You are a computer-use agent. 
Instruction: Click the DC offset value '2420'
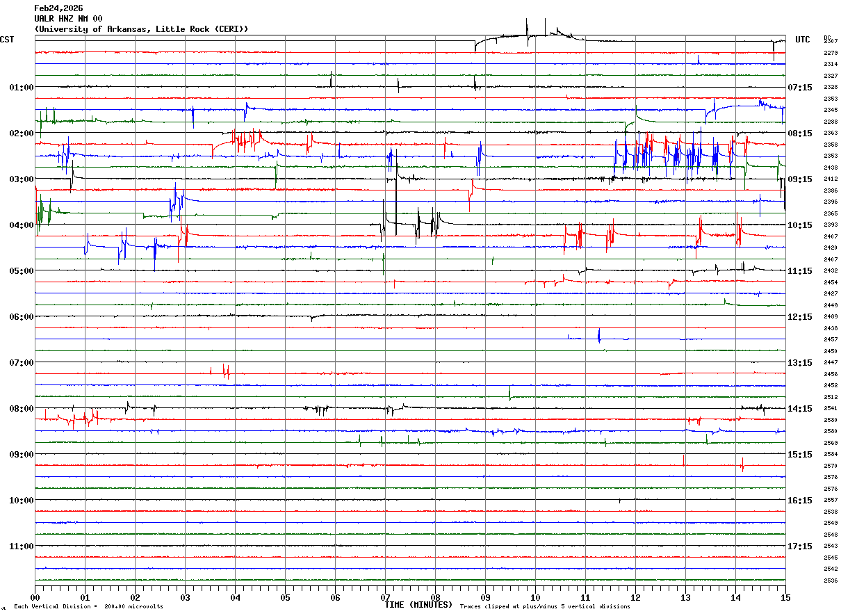tap(831, 248)
